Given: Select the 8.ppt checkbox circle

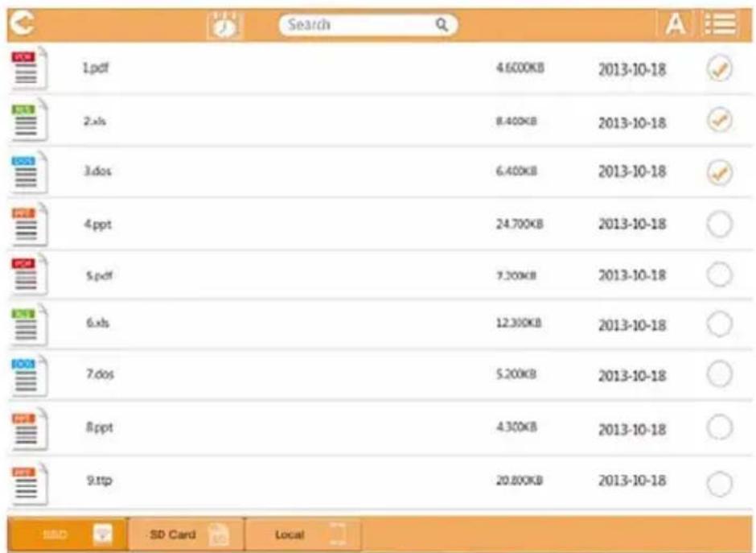Looking at the screenshot, I should pos(719,427).
